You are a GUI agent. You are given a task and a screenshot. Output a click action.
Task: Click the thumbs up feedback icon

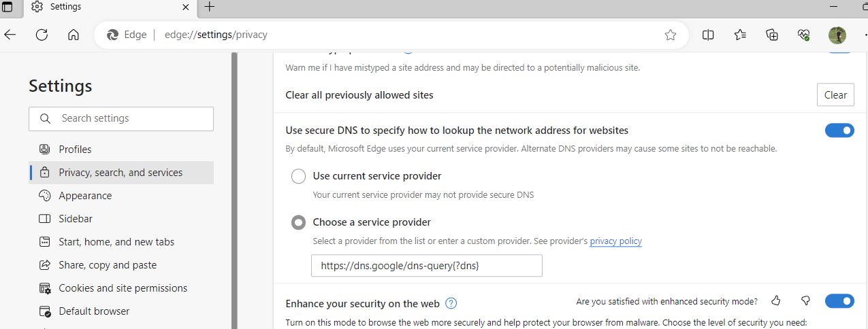(775, 300)
